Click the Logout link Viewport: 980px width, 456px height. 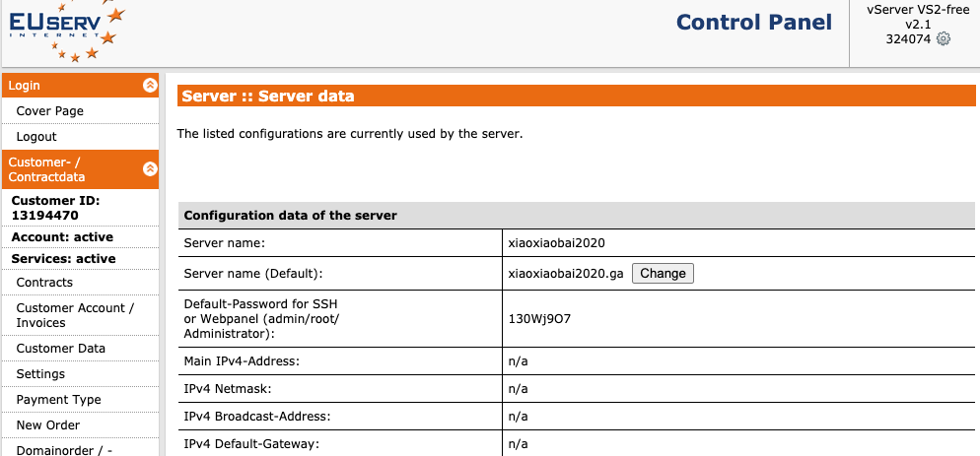click(36, 136)
